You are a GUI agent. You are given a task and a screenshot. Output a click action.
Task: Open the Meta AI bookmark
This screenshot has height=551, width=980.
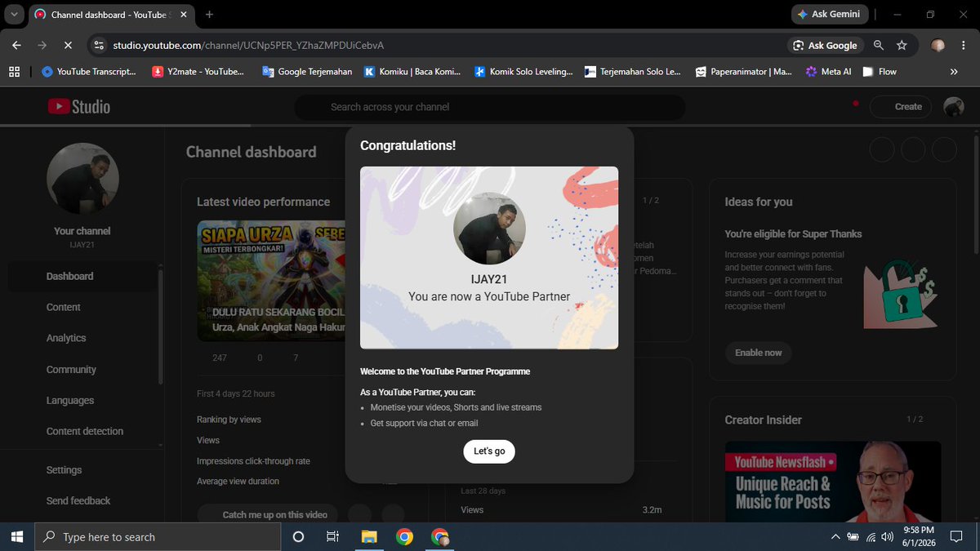tap(828, 72)
